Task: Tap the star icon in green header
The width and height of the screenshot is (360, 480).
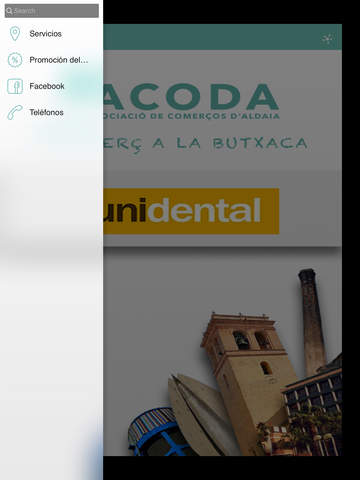Action: point(327,39)
